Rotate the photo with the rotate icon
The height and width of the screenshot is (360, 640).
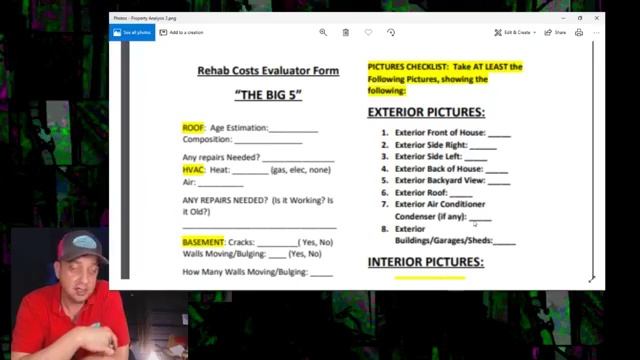391,33
